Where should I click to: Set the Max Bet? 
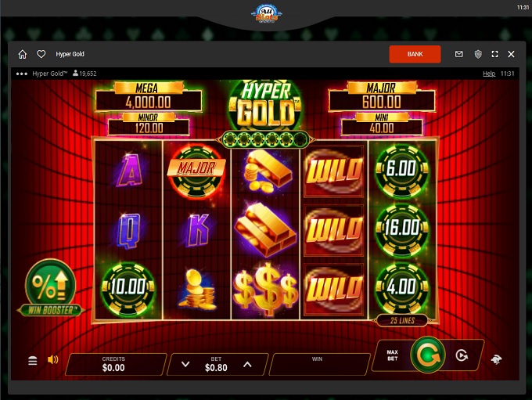point(392,355)
